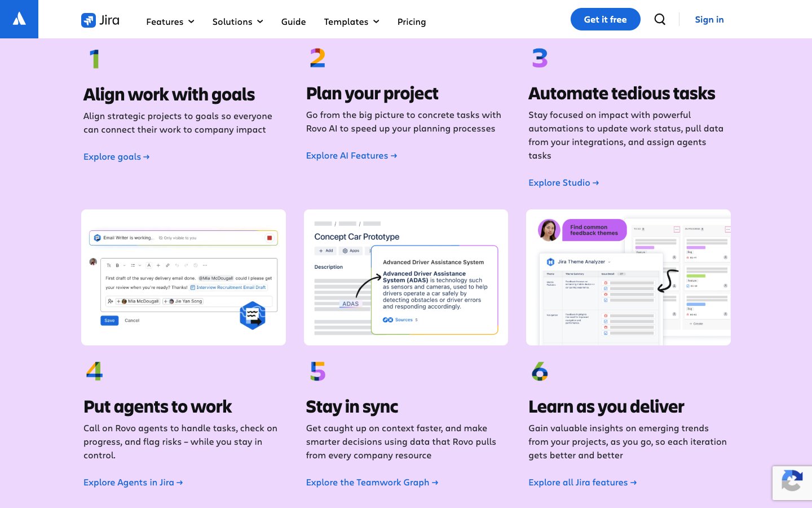Click the Atlassian logo icon
Screen dimensions: 812x508
(x=19, y=19)
